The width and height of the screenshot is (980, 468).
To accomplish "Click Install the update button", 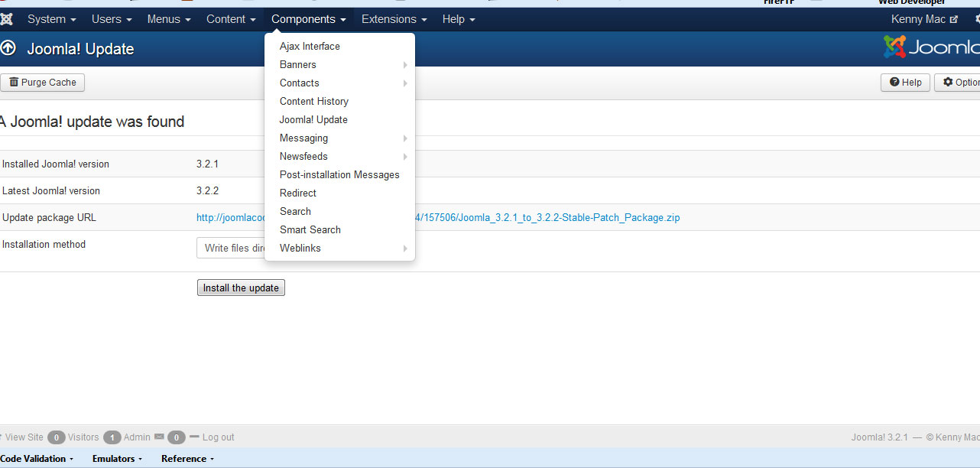I will click(241, 288).
